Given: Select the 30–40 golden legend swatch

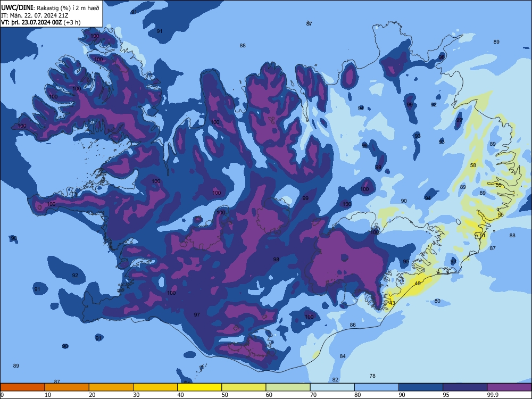Looking at the screenshot, I should 155,387.
